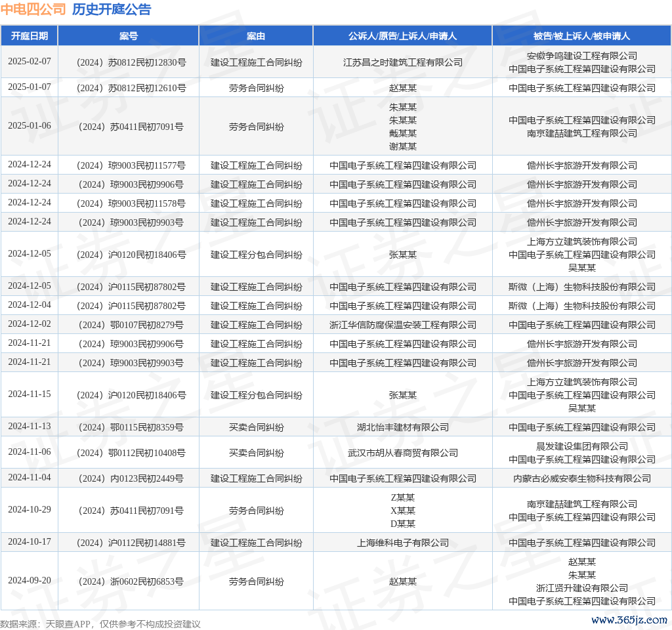The width and height of the screenshot is (672, 630).
Task: Select the date cell 2025-01-06
Action: click(x=29, y=125)
